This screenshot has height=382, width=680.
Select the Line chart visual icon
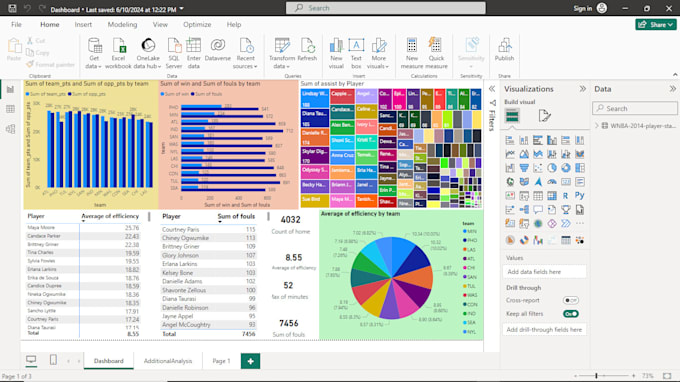[510, 154]
